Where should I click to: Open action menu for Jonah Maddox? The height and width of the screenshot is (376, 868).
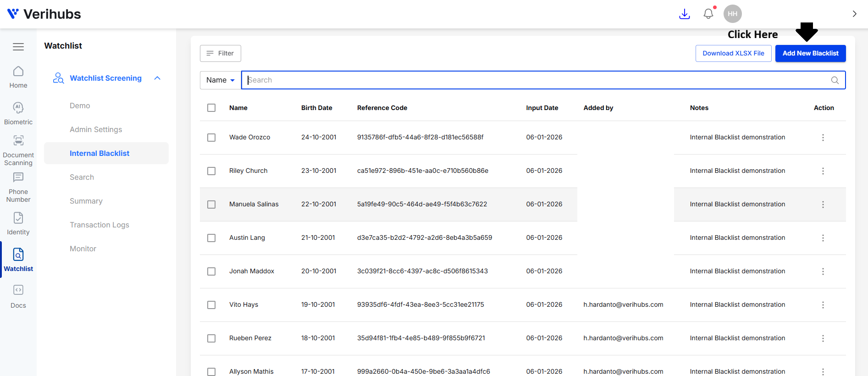click(823, 271)
